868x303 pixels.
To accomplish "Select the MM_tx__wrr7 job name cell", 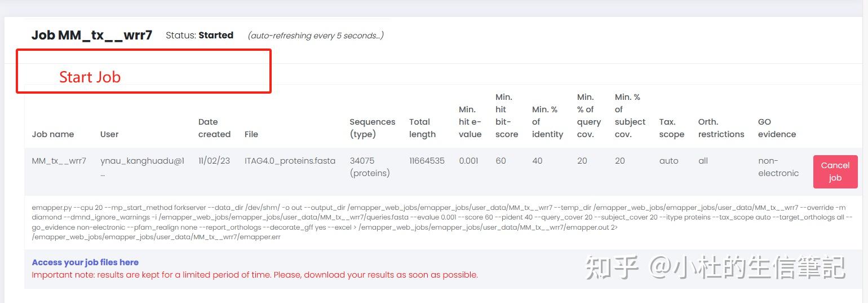I will point(59,161).
